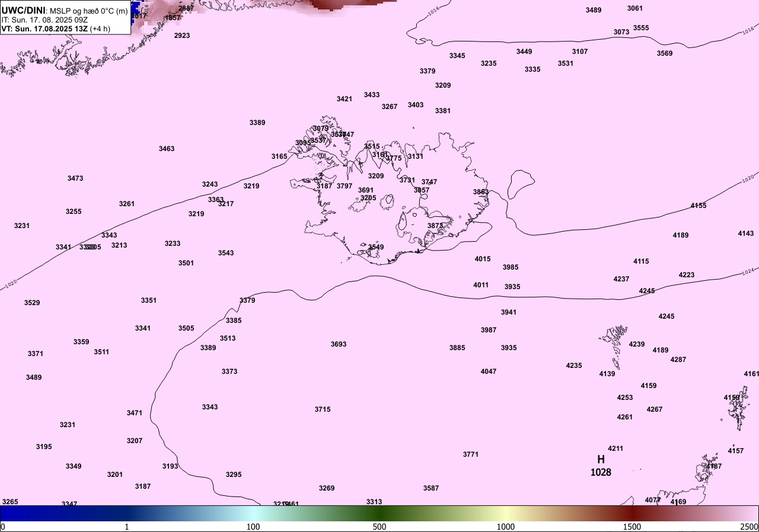Click the height value 3985
This screenshot has width=759, height=532.
(x=511, y=267)
